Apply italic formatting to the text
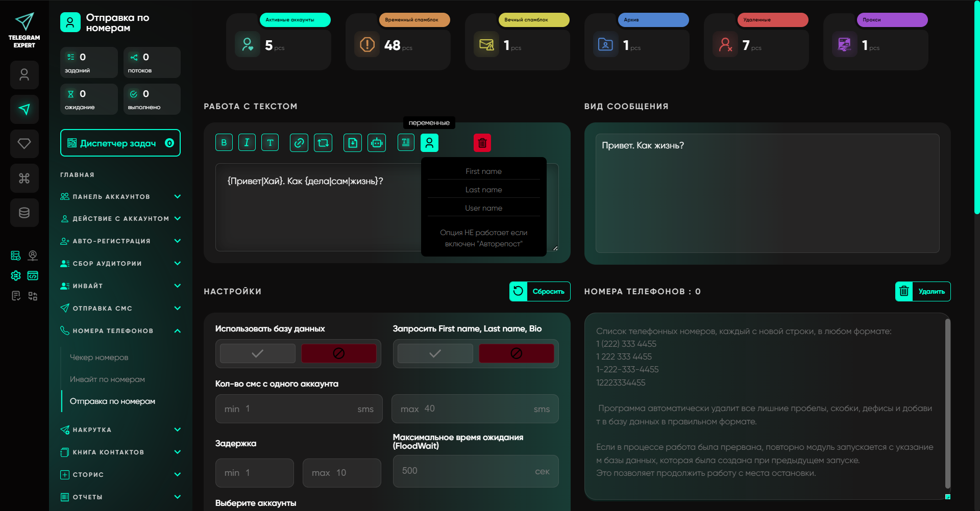Viewport: 980px width, 511px height. [x=247, y=143]
